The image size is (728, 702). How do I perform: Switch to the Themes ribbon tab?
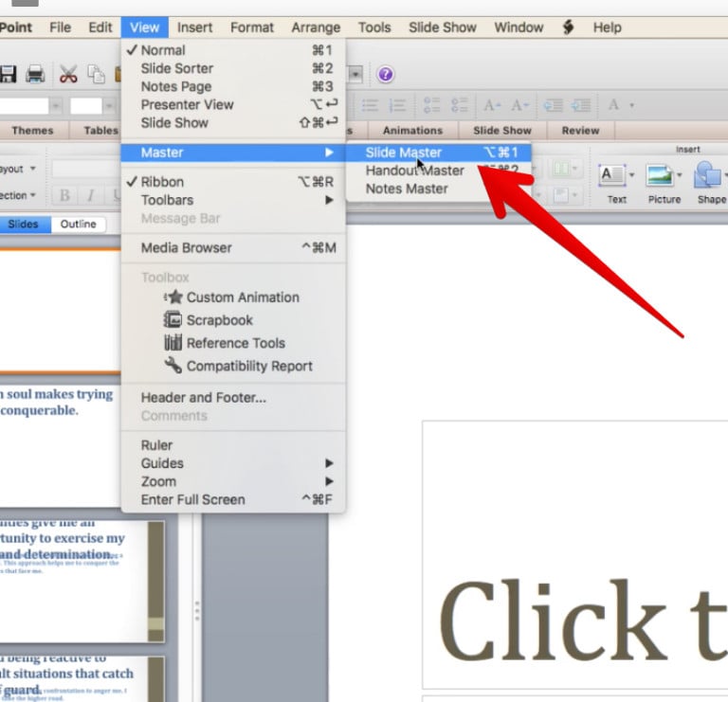pyautogui.click(x=32, y=131)
